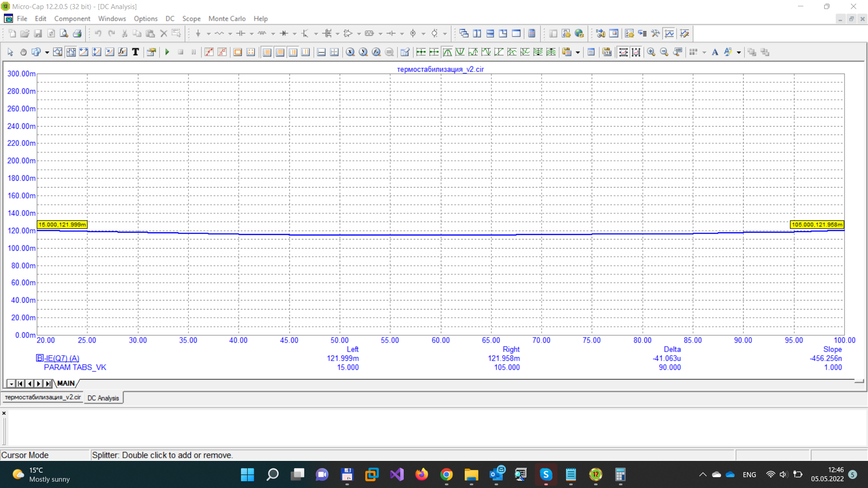This screenshot has height=488, width=868.
Task: Open the calculator icon in toolbar
Action: (532, 33)
